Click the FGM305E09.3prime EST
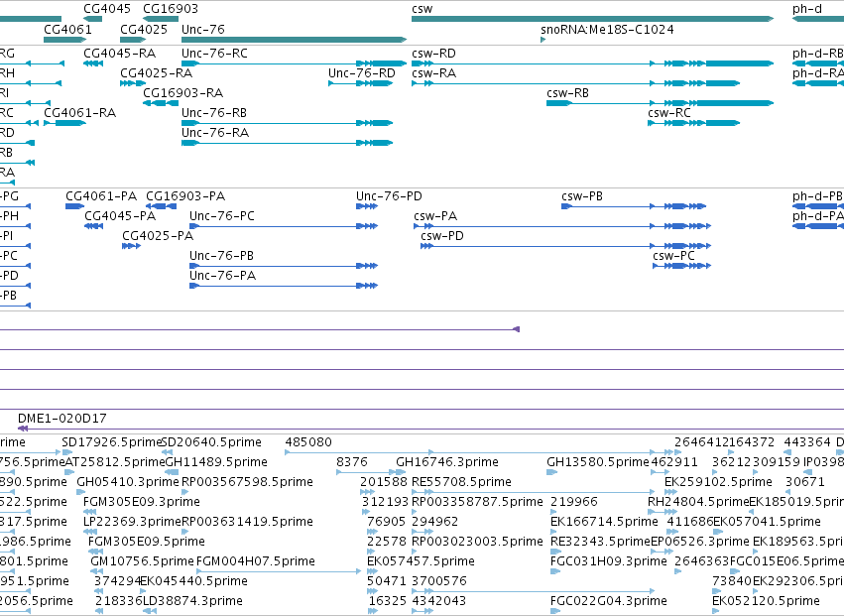The image size is (844, 616). point(90,512)
